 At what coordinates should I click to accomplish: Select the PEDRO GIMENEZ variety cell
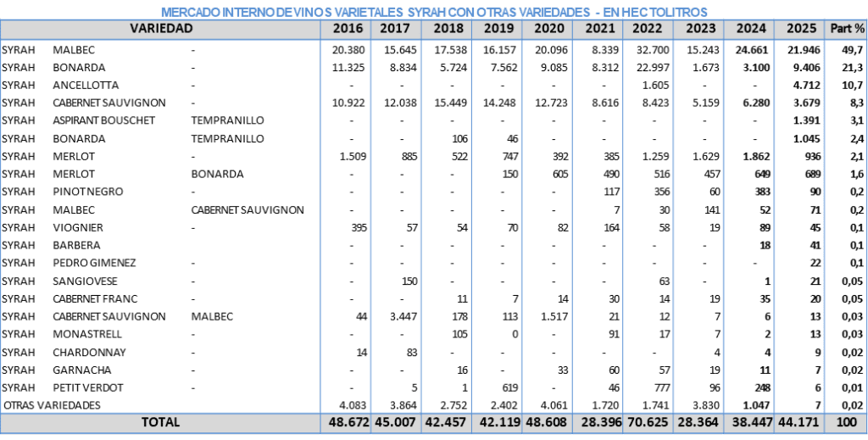coord(94,263)
